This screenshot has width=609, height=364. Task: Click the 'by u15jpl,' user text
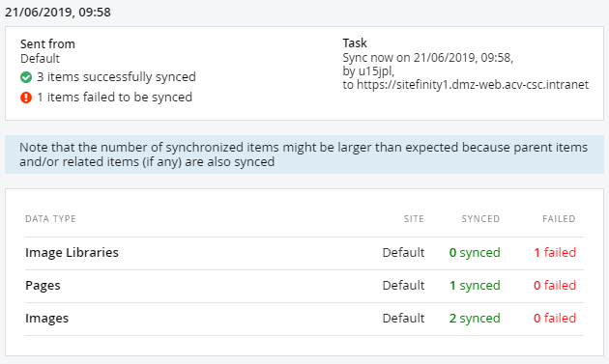(x=368, y=71)
